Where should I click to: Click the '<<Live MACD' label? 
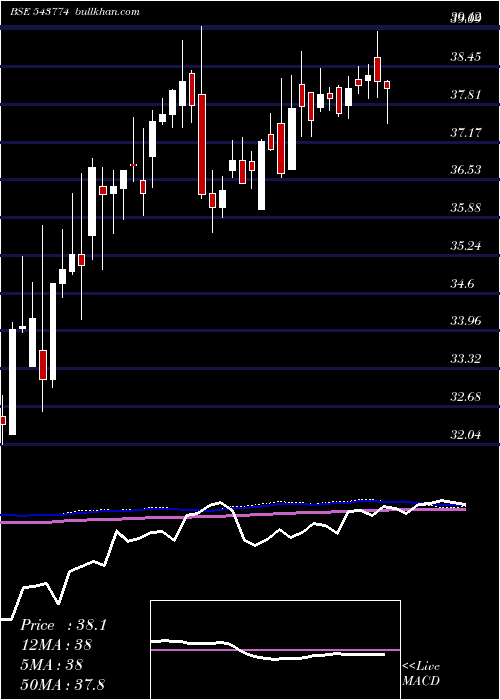(421, 674)
